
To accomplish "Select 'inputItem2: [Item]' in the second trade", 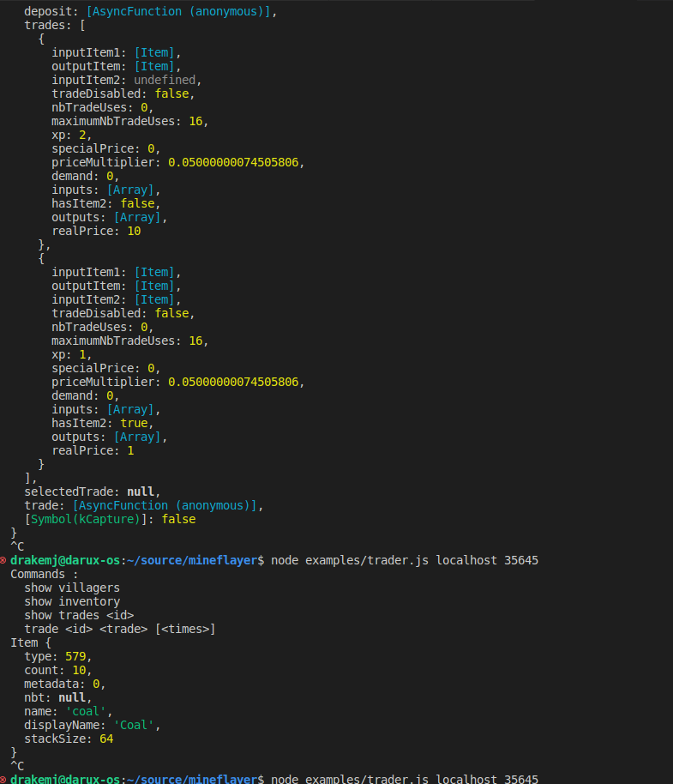I will pyautogui.click(x=116, y=299).
